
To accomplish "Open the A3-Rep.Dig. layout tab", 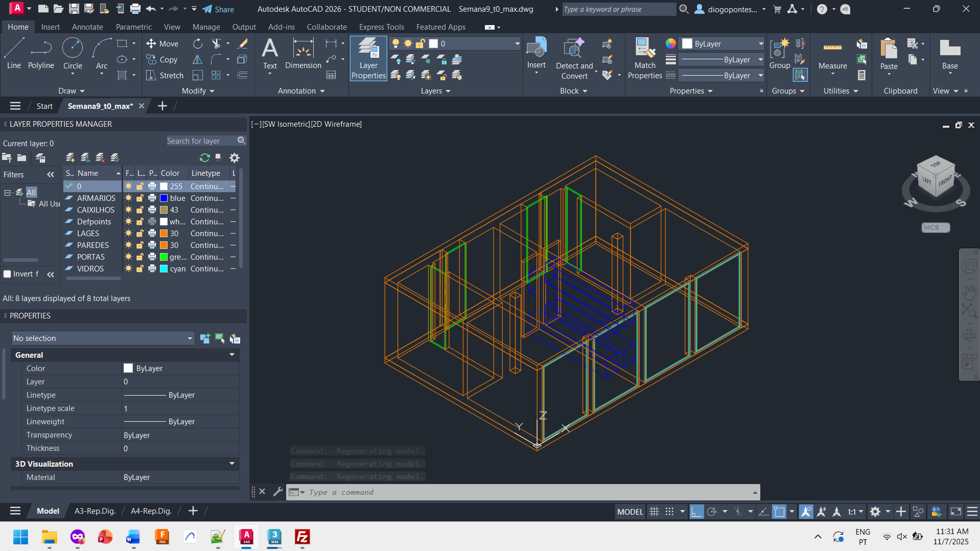I will pyautogui.click(x=95, y=511).
